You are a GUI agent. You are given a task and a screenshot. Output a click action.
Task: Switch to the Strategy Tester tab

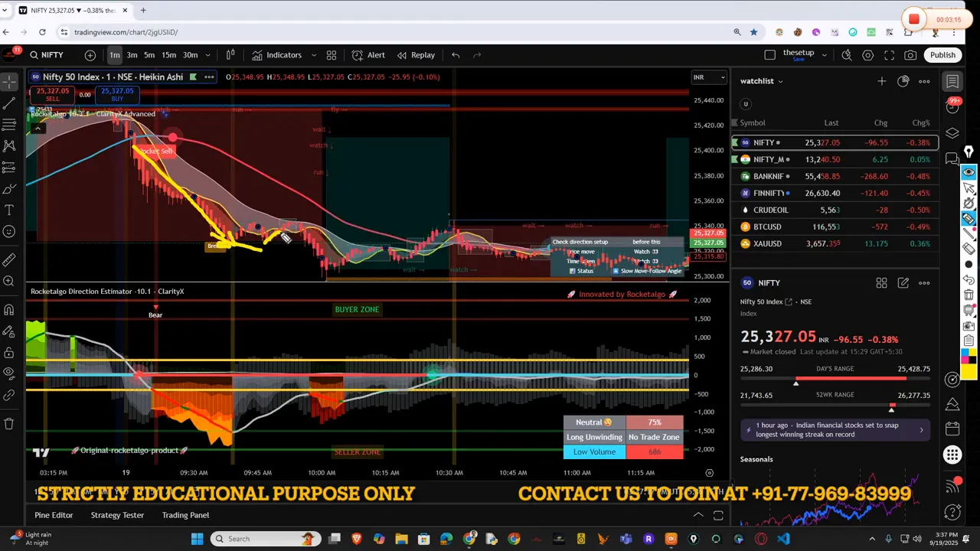tap(117, 515)
